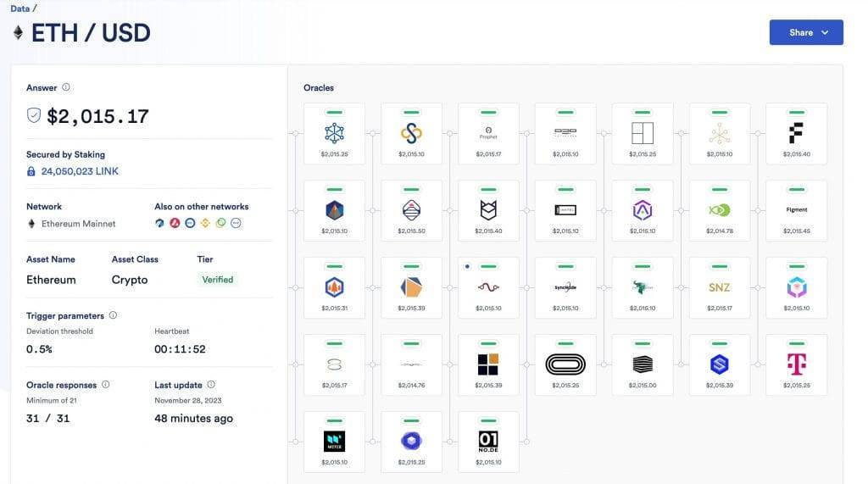Viewport: 868px width, 484px height.
Task: Select the Crypto asset class value
Action: pyautogui.click(x=130, y=281)
